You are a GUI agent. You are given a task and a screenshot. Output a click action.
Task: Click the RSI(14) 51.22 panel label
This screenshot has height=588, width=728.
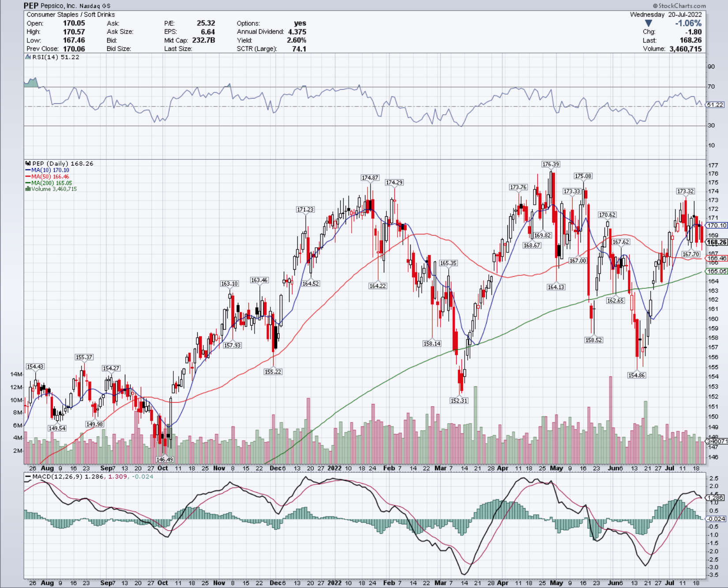tap(56, 57)
